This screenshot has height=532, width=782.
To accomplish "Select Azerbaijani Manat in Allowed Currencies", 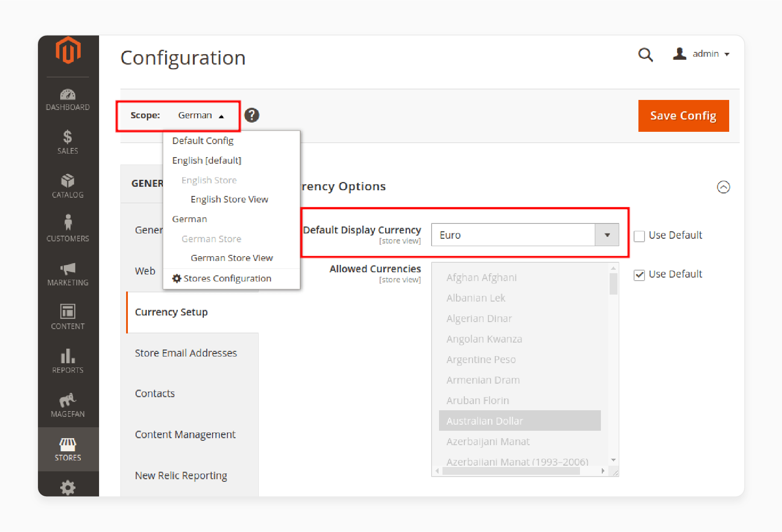I will coord(520,442).
